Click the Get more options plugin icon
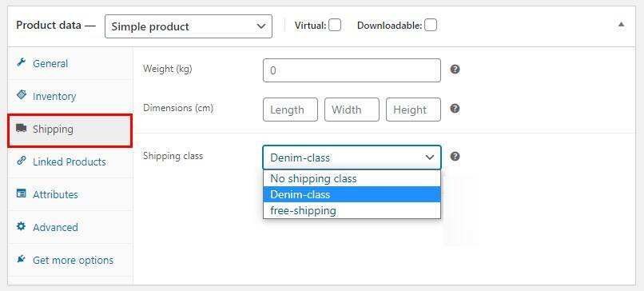The height and width of the screenshot is (291, 644). point(21,259)
